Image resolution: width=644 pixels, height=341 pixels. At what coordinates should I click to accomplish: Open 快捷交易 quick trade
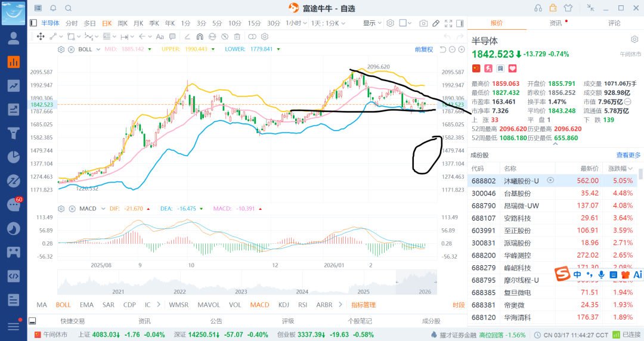[73, 321]
